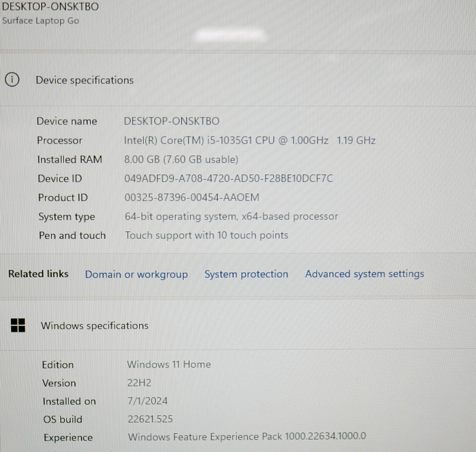This screenshot has height=452, width=476.
Task: Click the System type label
Action: tap(67, 217)
